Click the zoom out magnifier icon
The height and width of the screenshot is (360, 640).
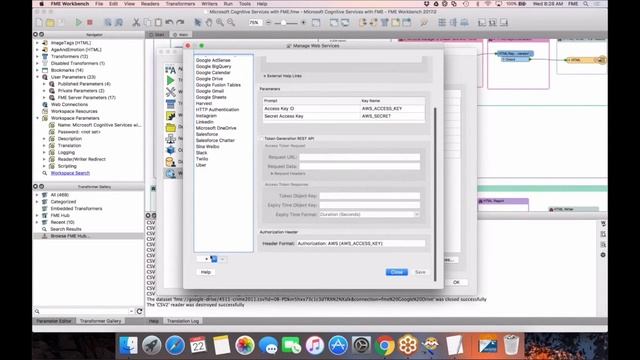tap(231, 22)
